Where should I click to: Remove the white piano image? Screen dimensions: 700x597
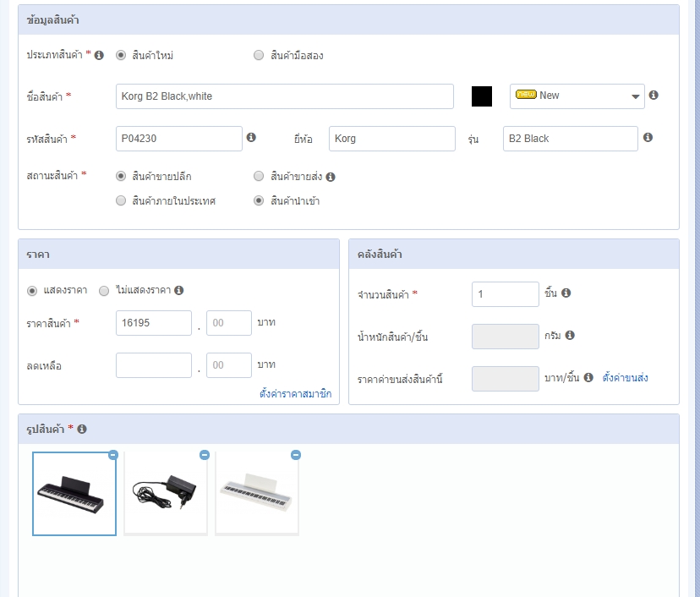(296, 455)
